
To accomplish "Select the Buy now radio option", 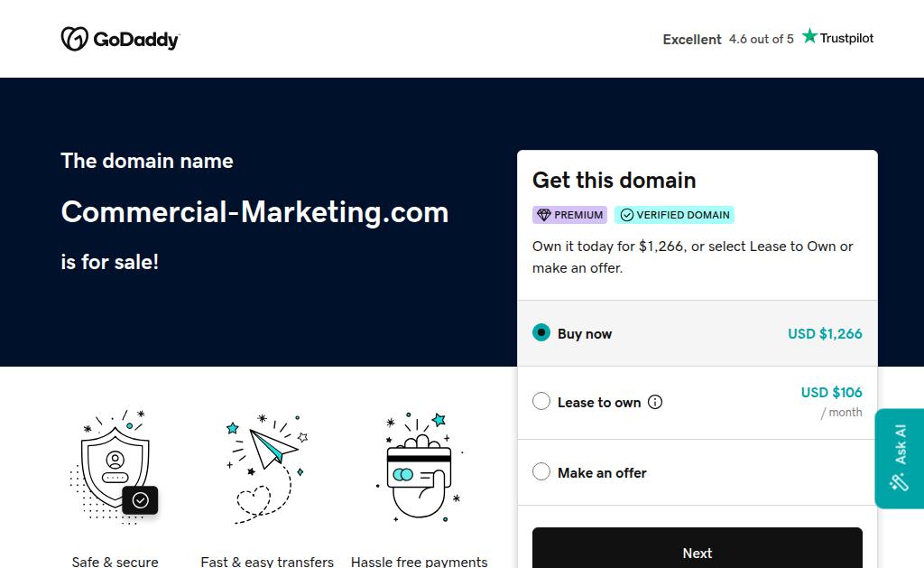I will click(x=541, y=332).
